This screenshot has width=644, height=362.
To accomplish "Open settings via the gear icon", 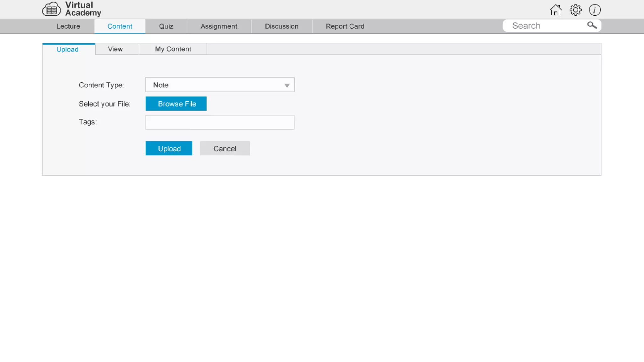I will 575,10.
